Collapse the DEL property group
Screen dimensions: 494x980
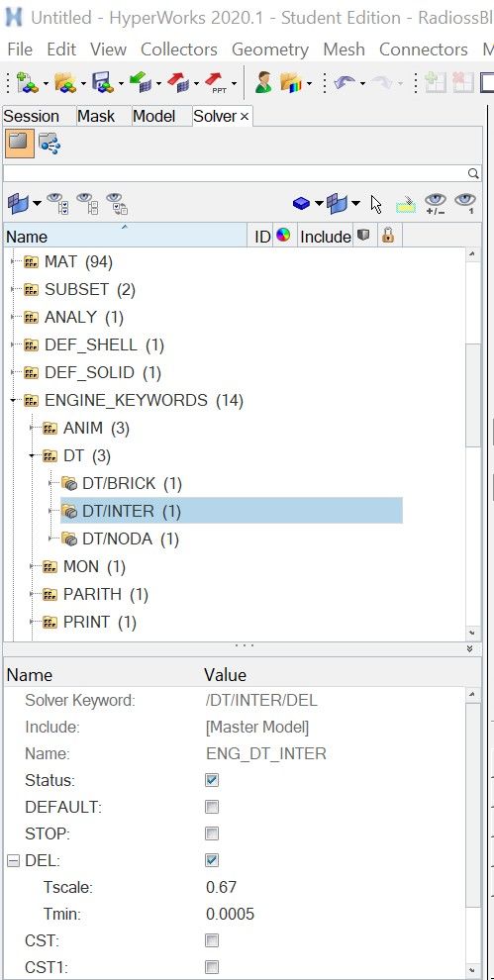point(13,860)
